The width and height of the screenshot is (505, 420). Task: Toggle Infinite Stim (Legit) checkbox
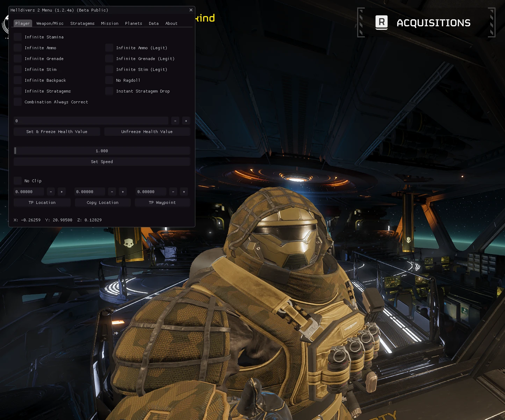tap(109, 69)
